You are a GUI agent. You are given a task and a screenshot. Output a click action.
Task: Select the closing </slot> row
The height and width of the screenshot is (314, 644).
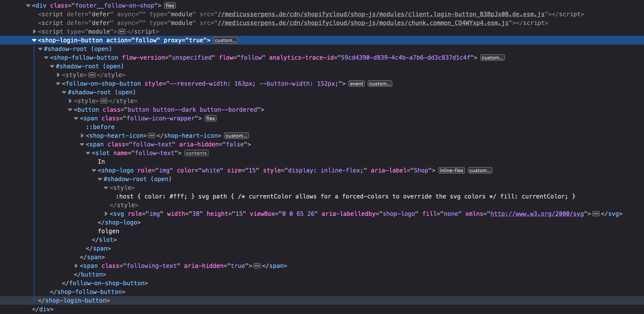pos(104,240)
